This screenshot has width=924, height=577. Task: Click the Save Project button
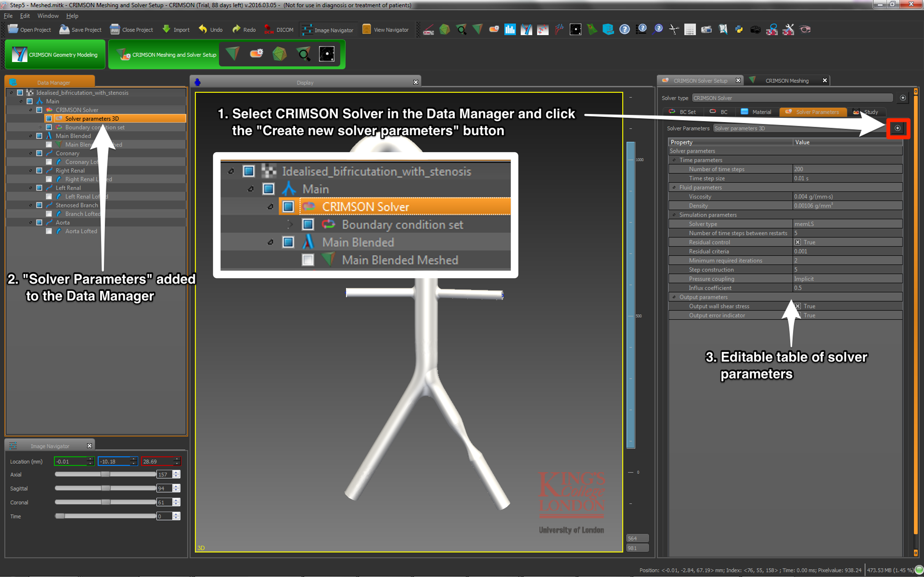(81, 30)
